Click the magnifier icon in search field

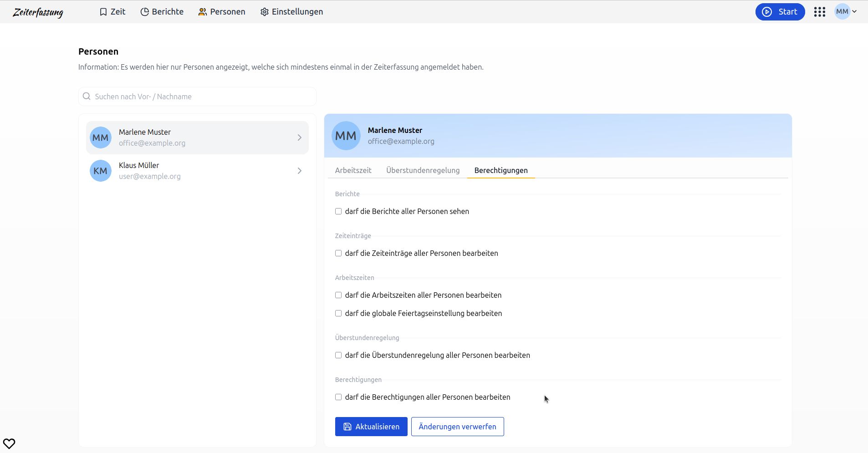[x=87, y=97]
